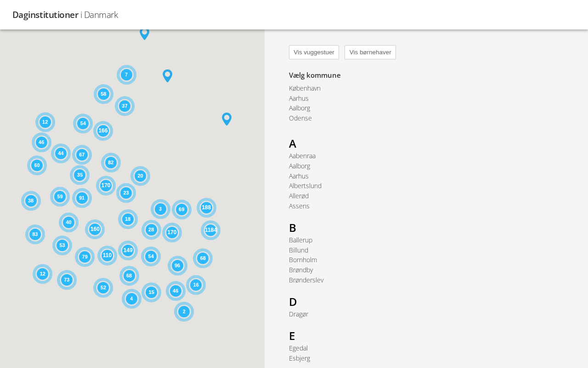Click the cluster marker labeled 7
The image size is (588, 368).
tap(126, 75)
